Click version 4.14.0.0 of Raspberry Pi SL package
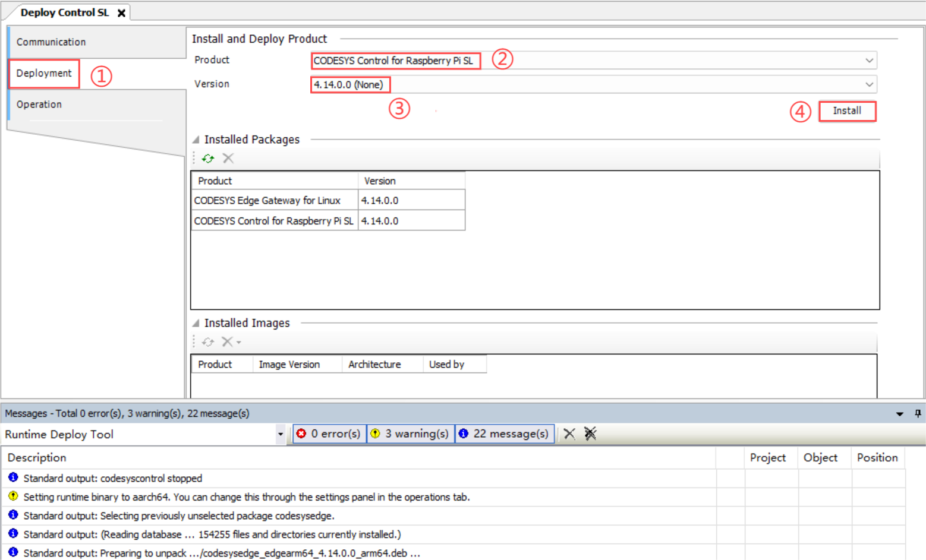 tap(411, 221)
